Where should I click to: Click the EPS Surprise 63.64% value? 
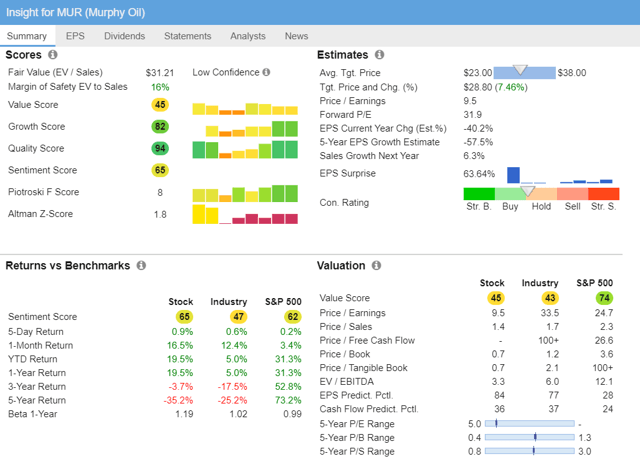[479, 174]
